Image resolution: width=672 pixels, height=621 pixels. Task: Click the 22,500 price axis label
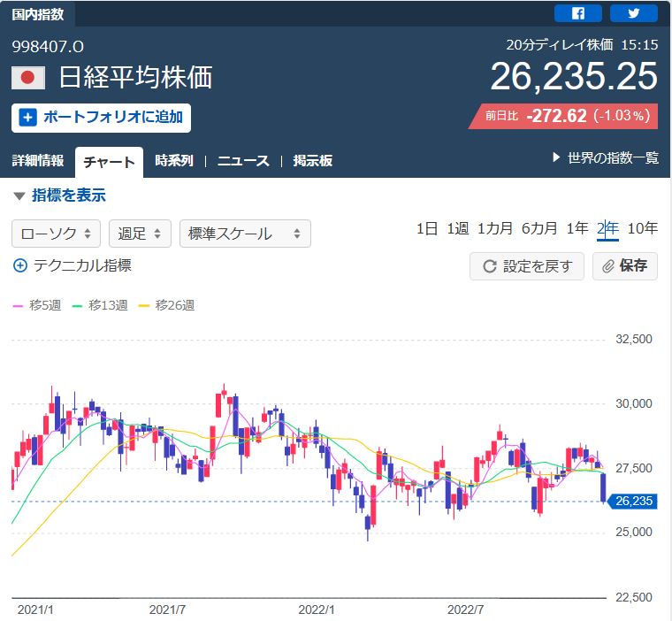(x=634, y=597)
